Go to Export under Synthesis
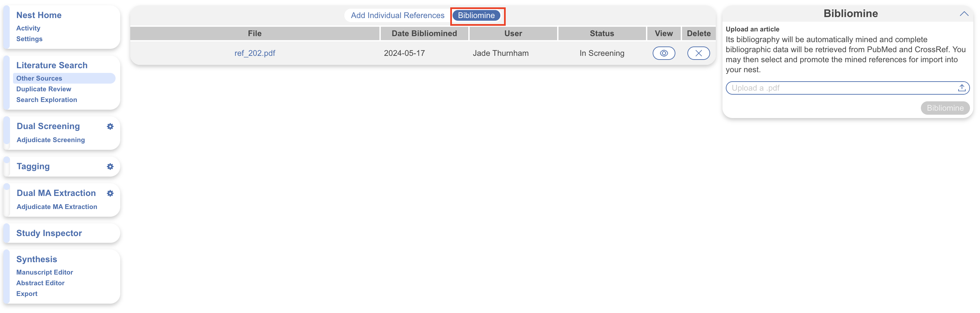The height and width of the screenshot is (313, 980). 27,294
